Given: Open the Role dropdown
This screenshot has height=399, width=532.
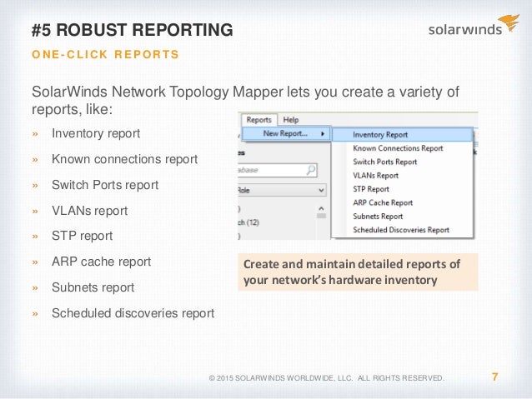Looking at the screenshot, I should [282, 190].
